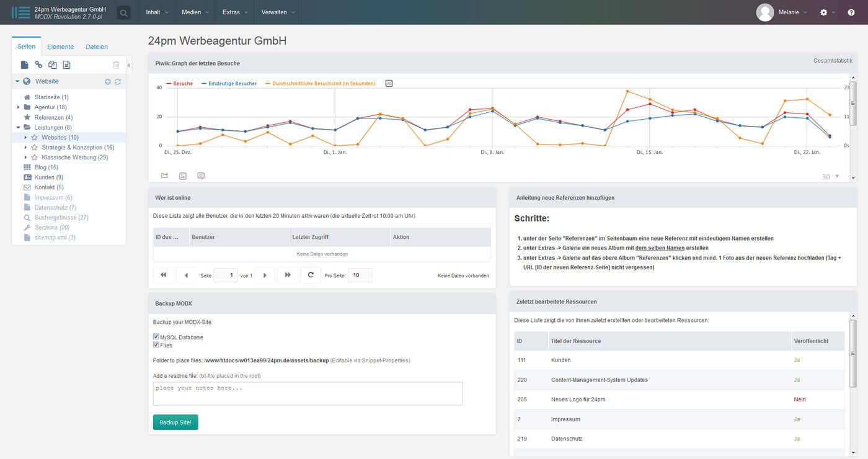Switch to the Elemente tab
This screenshot has width=868, height=459.
pyautogui.click(x=60, y=47)
